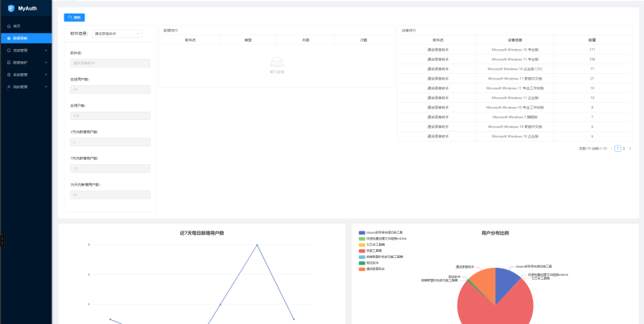
Task: Click the next page arrow
Action: (x=630, y=149)
